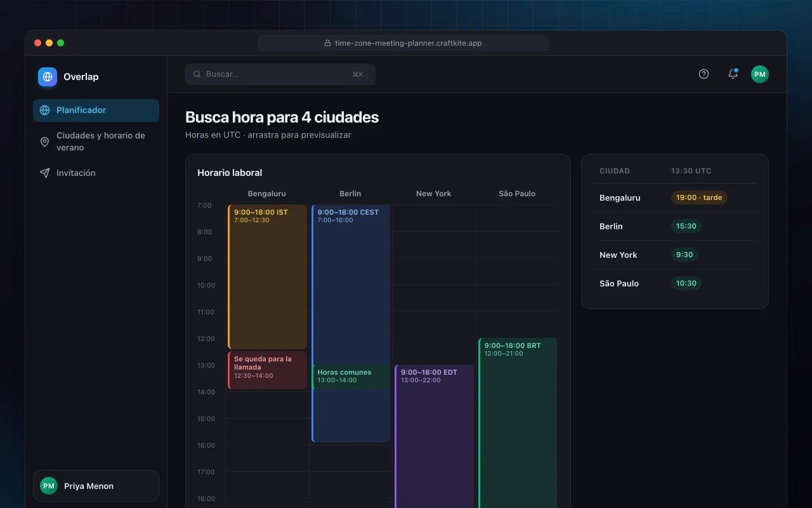Click the lock icon in address bar
This screenshot has width=812, height=508.
click(x=327, y=43)
